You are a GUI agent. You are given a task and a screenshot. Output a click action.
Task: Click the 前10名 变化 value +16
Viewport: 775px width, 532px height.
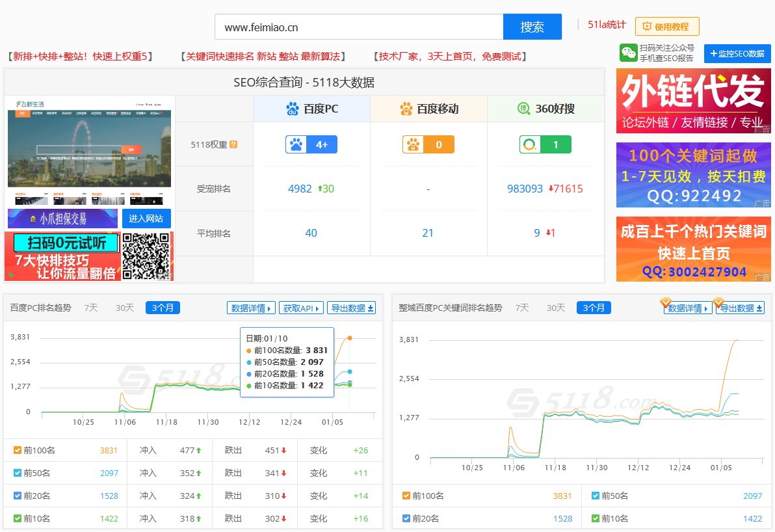(361, 518)
